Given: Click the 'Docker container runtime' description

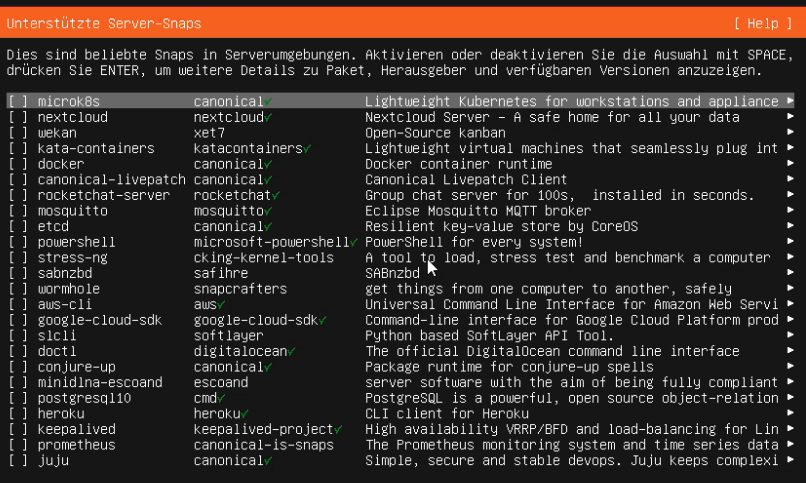Looking at the screenshot, I should (459, 164).
